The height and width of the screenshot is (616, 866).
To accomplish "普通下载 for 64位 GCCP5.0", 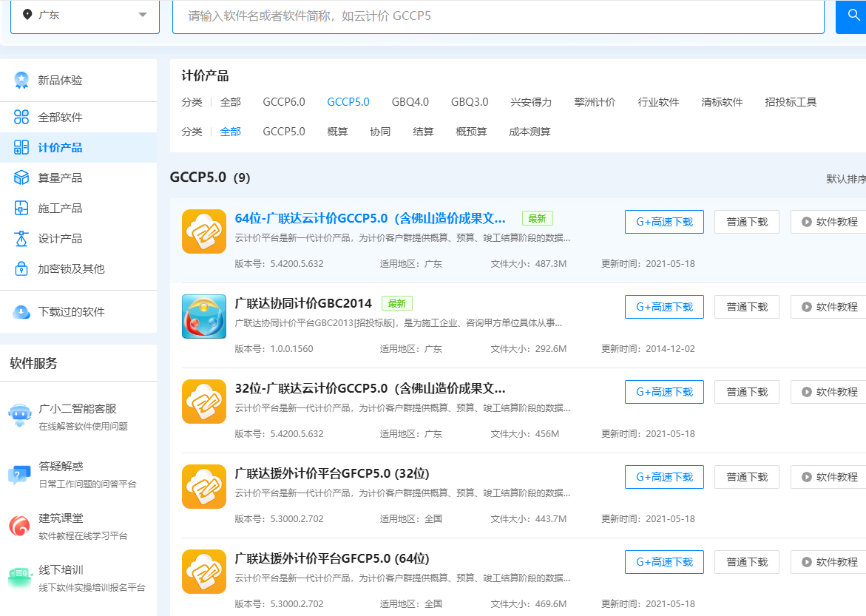I will (747, 222).
